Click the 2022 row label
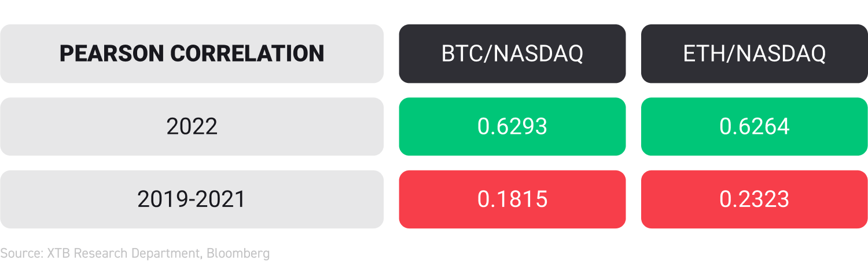The width and height of the screenshot is (868, 269). click(x=192, y=126)
